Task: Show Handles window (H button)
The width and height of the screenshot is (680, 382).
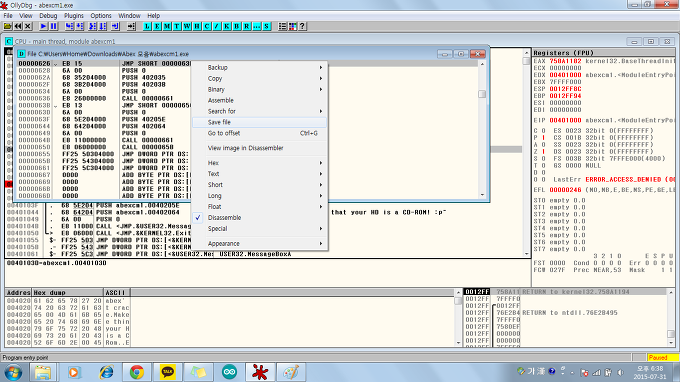Action: click(197, 26)
